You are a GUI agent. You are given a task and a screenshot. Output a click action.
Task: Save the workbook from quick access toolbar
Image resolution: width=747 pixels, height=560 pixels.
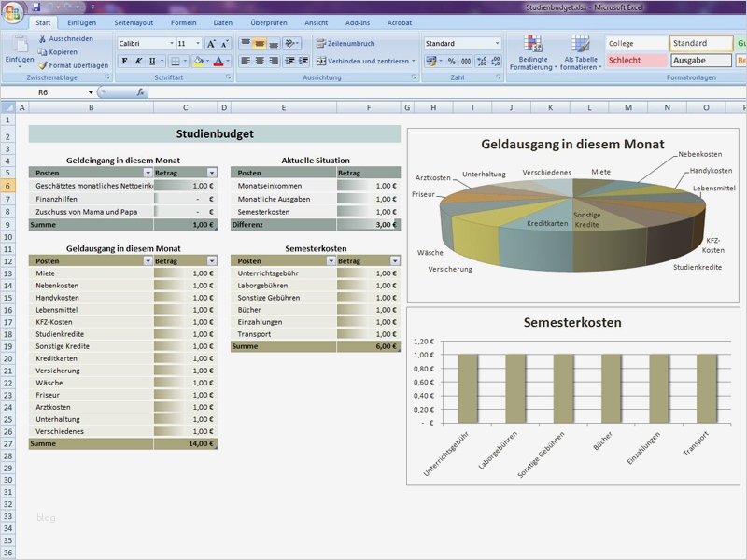pyautogui.click(x=37, y=7)
